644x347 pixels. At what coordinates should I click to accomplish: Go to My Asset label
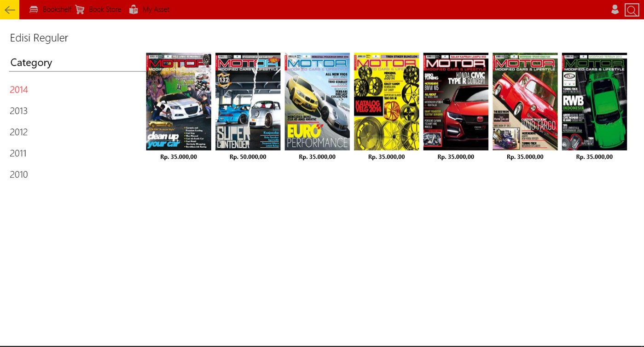(156, 10)
